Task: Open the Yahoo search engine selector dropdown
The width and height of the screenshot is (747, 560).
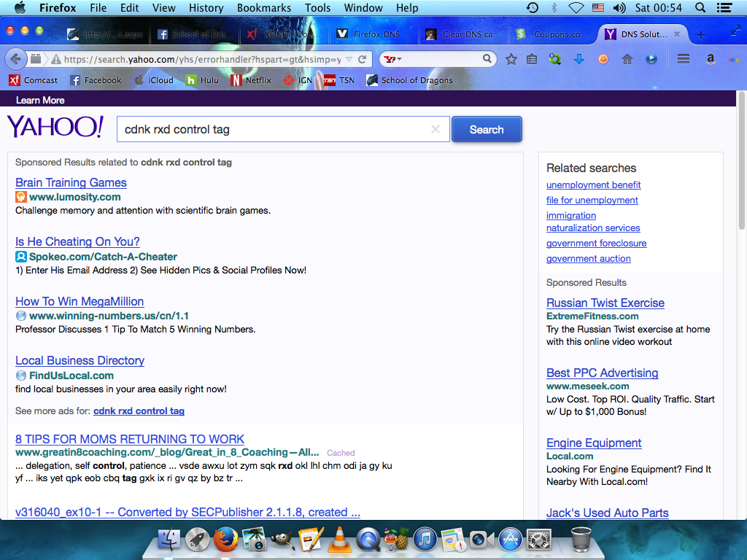Action: 393,59
